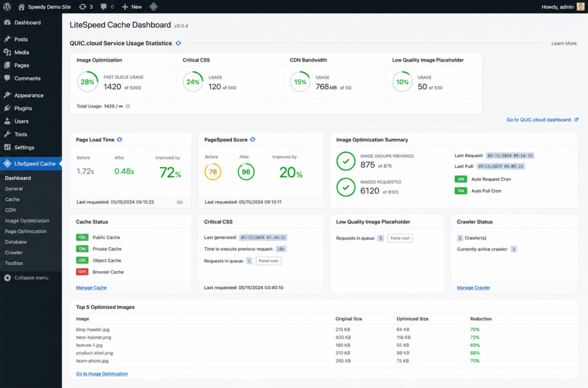The height and width of the screenshot is (388, 588).
Task: Go to Image Optimization link
Action: pos(102,374)
